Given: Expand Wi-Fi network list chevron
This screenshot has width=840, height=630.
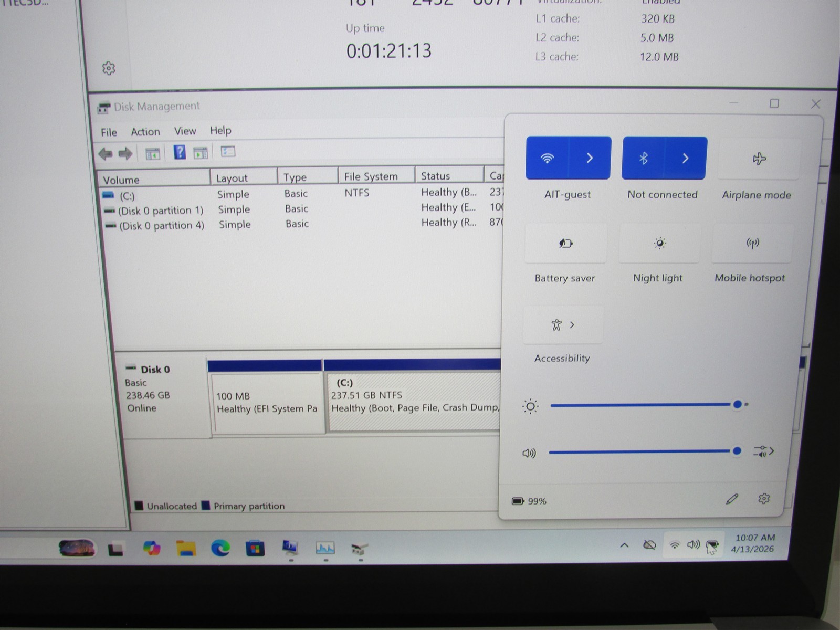Looking at the screenshot, I should click(x=590, y=158).
